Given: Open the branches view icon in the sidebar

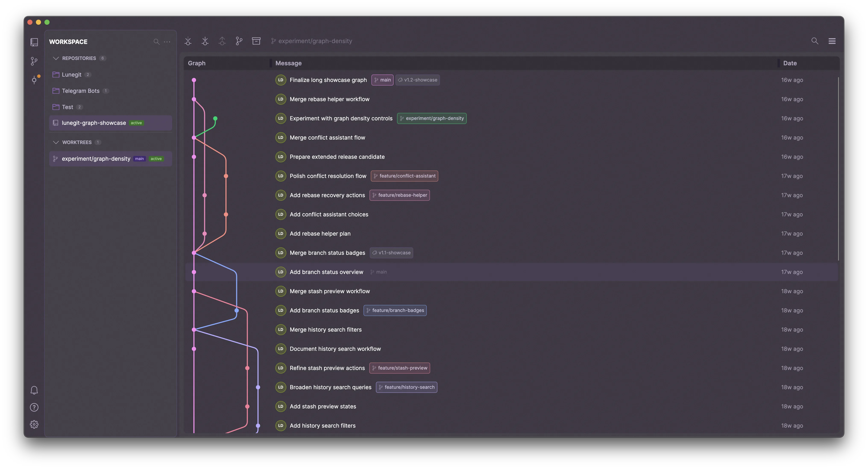Looking at the screenshot, I should coord(34,61).
